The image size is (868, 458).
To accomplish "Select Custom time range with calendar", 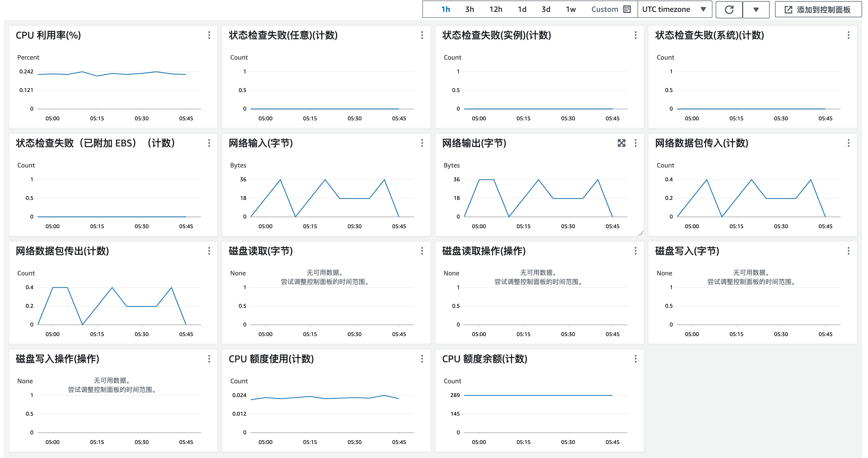I will (610, 9).
